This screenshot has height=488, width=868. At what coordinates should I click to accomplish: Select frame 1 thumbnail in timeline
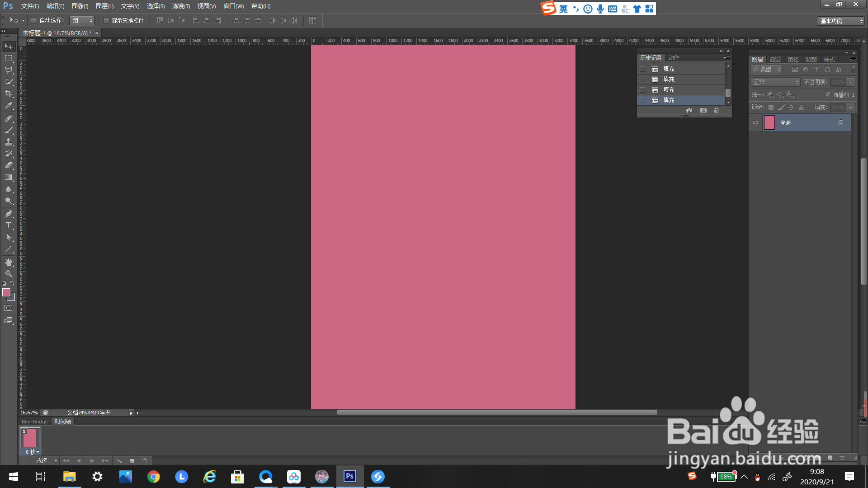[30, 438]
